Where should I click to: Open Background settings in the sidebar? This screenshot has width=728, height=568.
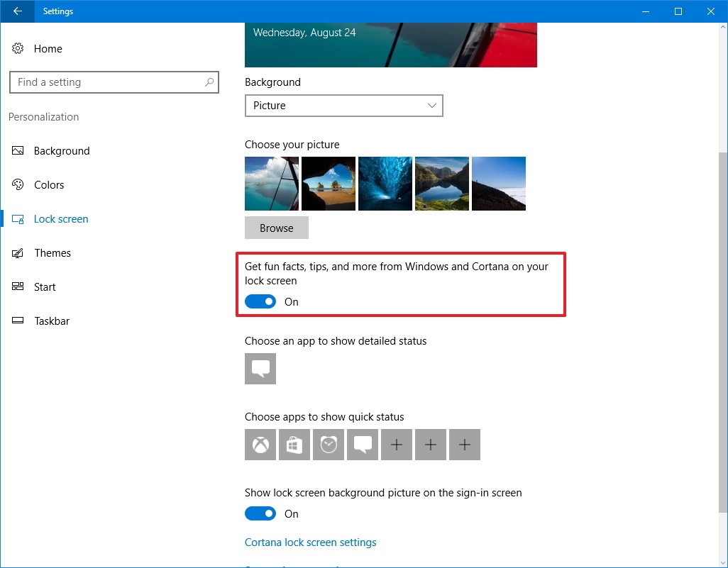coord(62,150)
